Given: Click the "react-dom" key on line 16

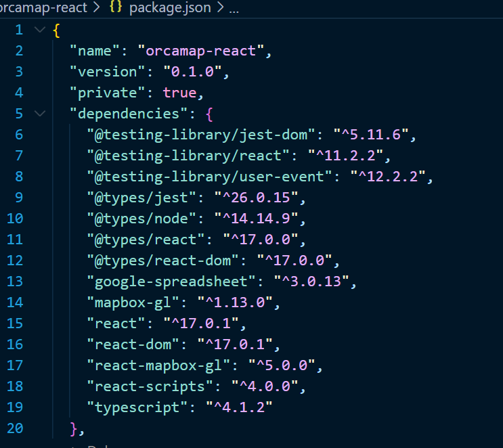Looking at the screenshot, I should point(133,344).
